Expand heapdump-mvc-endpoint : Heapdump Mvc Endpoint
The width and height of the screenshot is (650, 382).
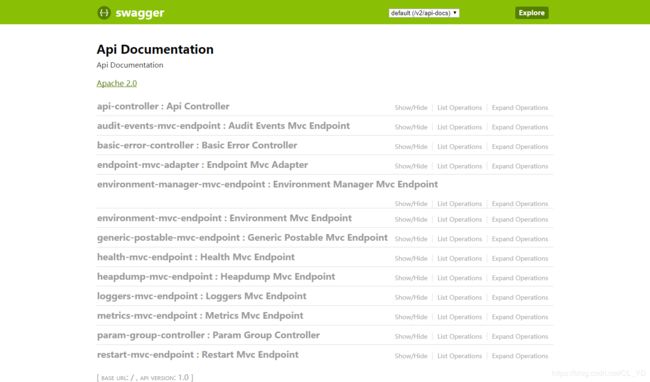click(216, 277)
